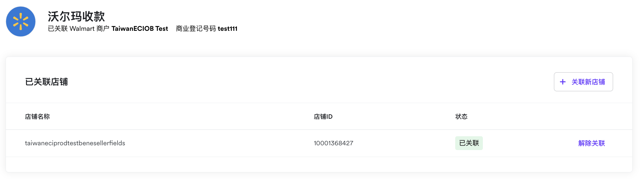The image size is (644, 179).
Task: Click the 解除关联 link
Action: [592, 143]
